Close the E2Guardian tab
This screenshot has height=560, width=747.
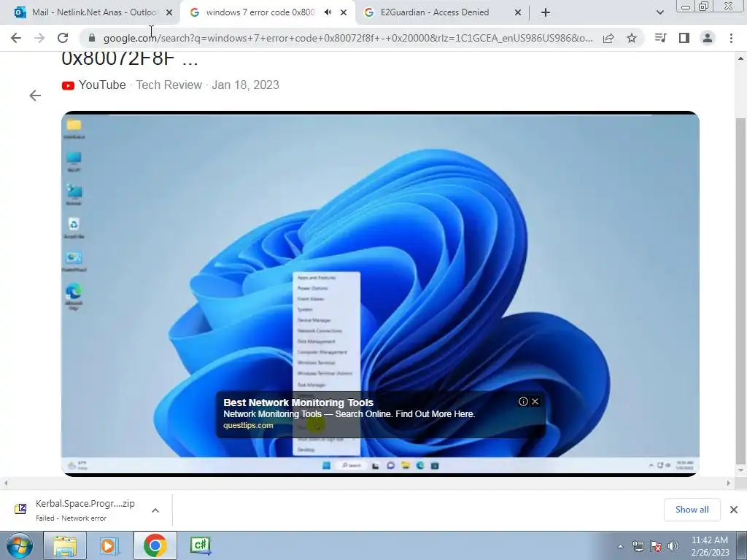[518, 13]
